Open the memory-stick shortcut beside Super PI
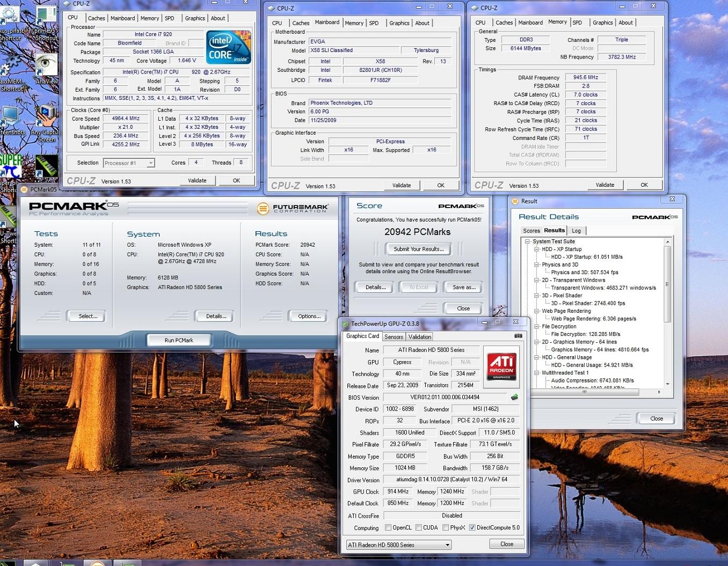Screen dimensions: 728x566 click(x=47, y=166)
